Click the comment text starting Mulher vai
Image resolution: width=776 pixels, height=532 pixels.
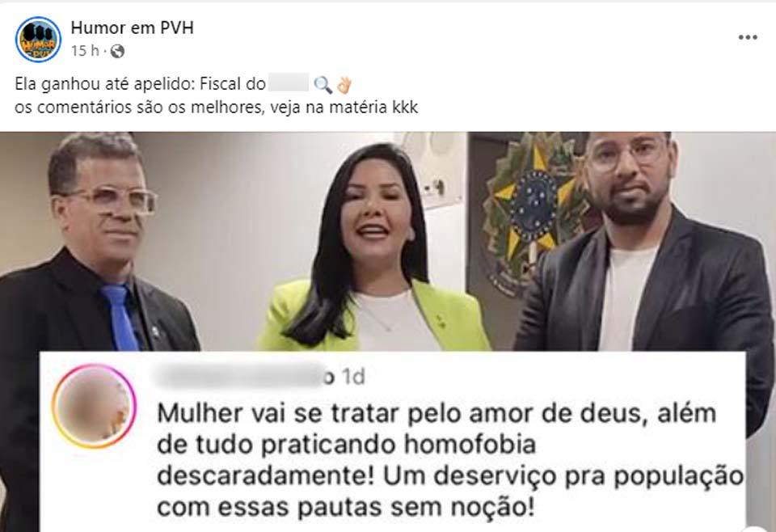(x=450, y=460)
